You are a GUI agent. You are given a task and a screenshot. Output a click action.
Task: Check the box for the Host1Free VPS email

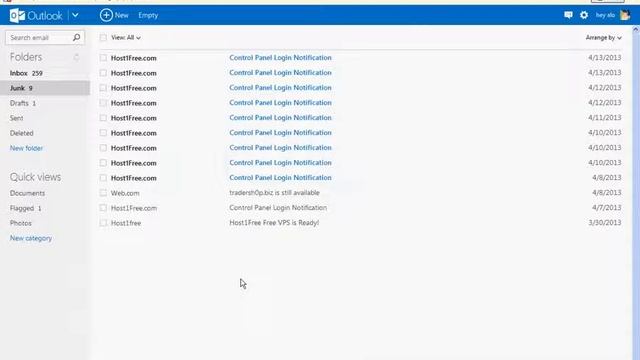point(103,223)
